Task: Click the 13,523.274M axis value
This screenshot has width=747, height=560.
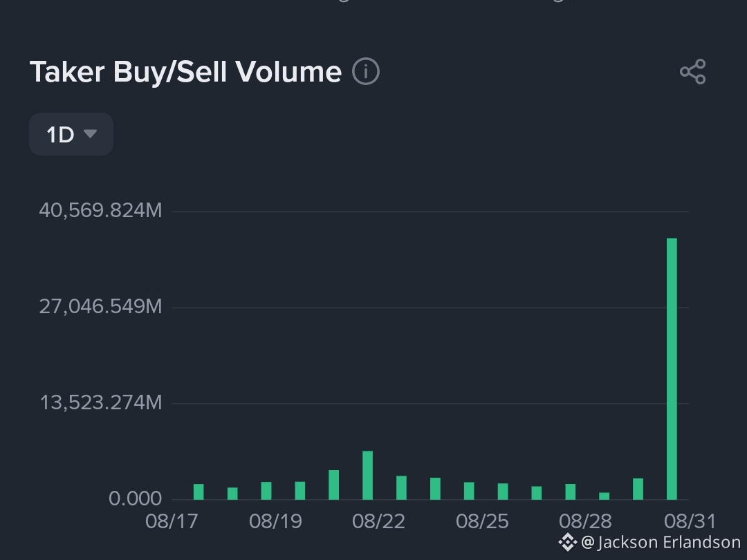Action: point(101,403)
